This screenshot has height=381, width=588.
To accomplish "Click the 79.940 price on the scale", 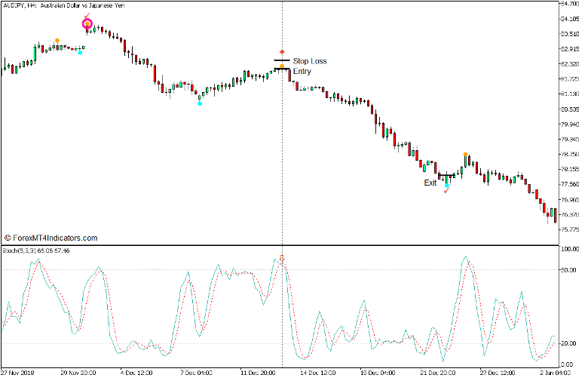I will click(x=570, y=124).
